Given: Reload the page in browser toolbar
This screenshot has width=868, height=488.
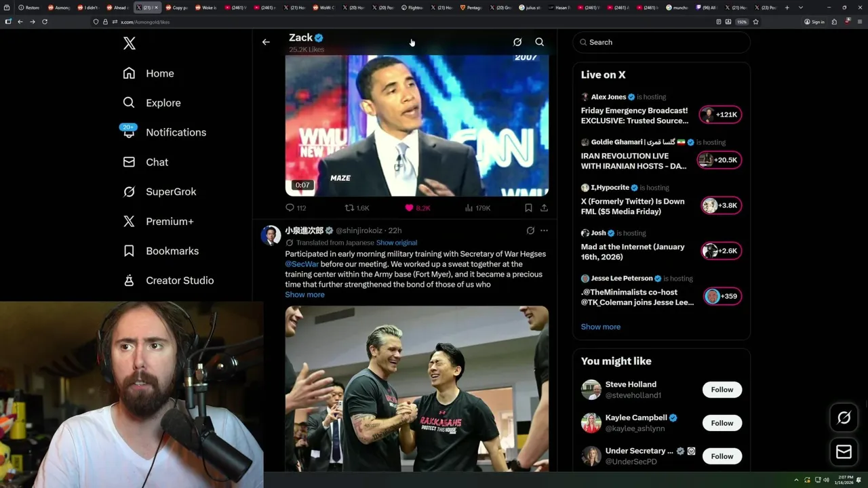Looking at the screenshot, I should 45,22.
